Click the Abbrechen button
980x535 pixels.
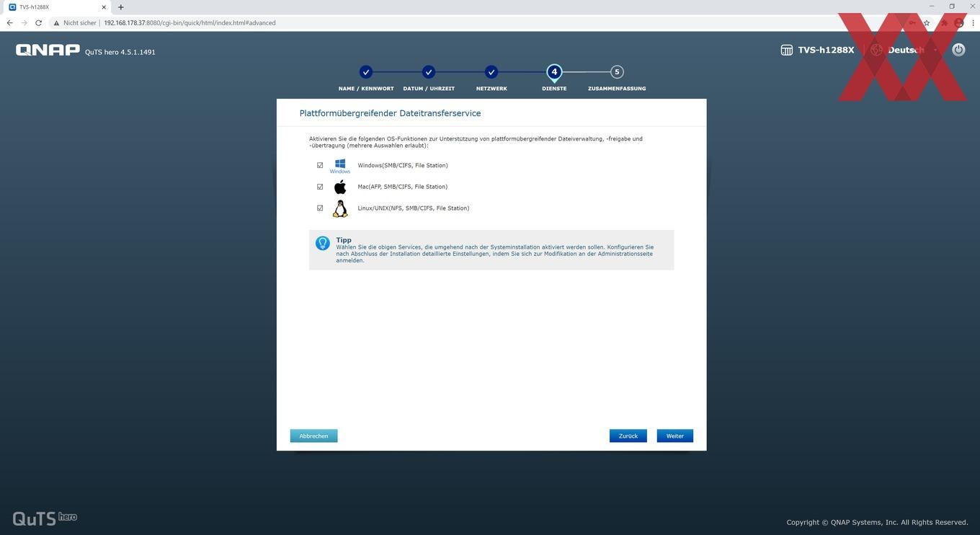(313, 435)
